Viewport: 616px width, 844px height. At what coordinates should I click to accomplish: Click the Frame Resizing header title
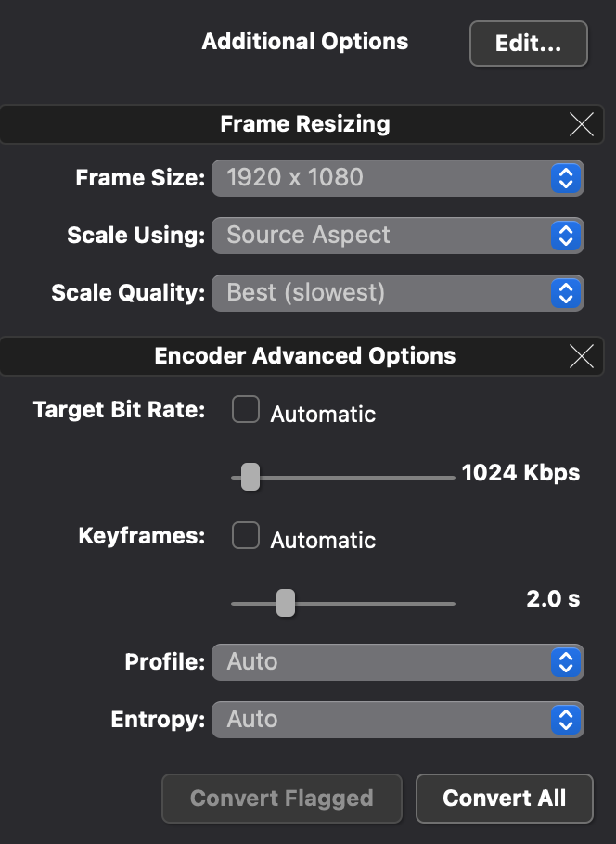pos(305,124)
